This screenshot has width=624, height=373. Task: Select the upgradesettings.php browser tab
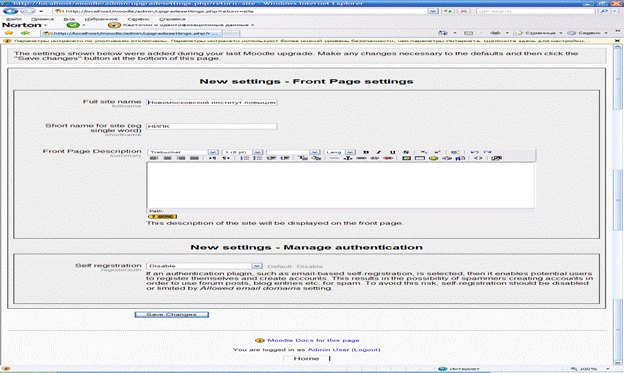click(x=132, y=33)
